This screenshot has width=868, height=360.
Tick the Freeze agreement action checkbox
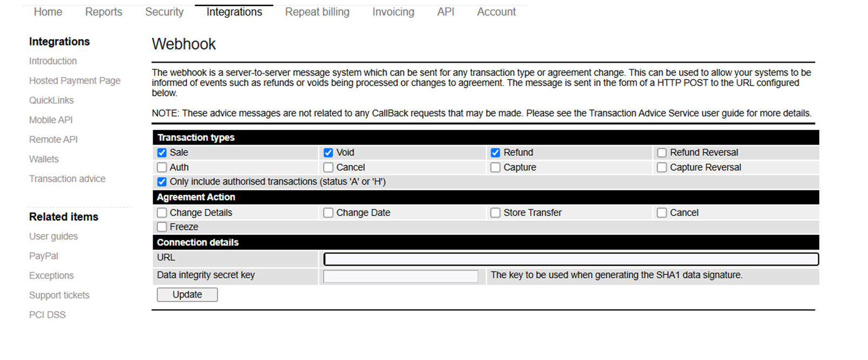click(162, 227)
